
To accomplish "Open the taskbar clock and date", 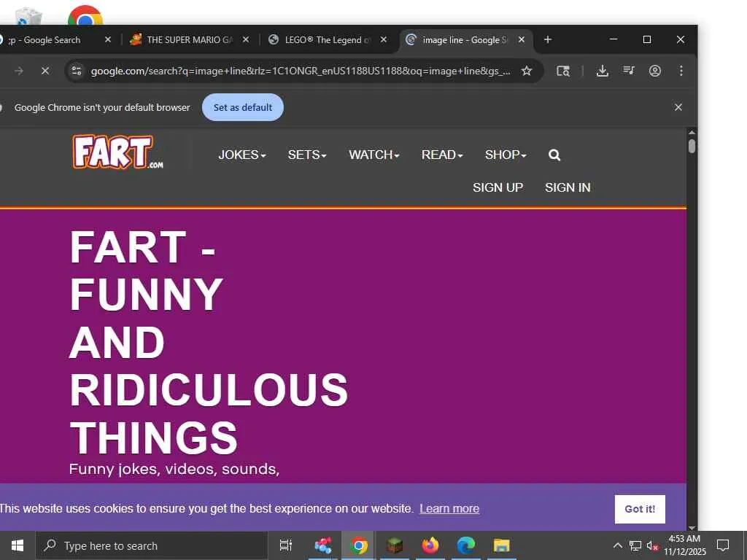I will click(685, 545).
